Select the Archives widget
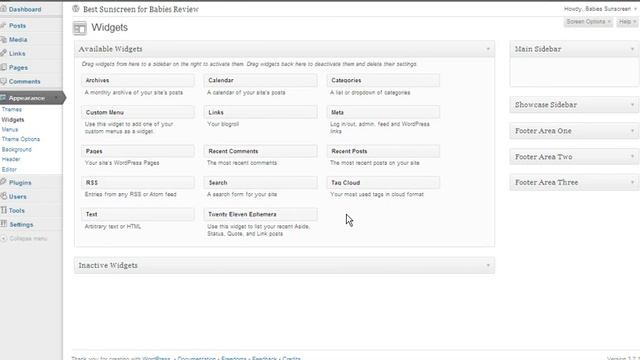This screenshot has width=640, height=360. point(138,80)
